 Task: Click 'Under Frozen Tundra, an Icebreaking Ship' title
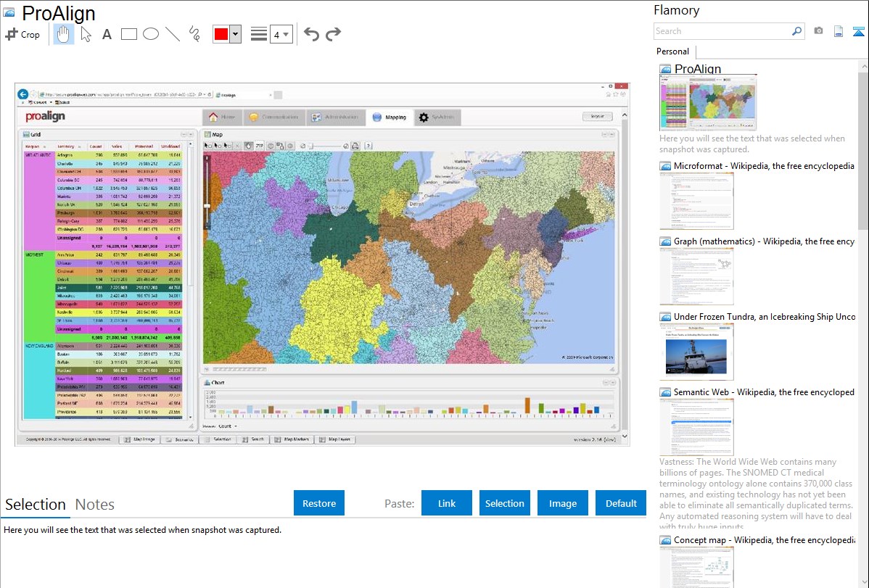coord(765,317)
